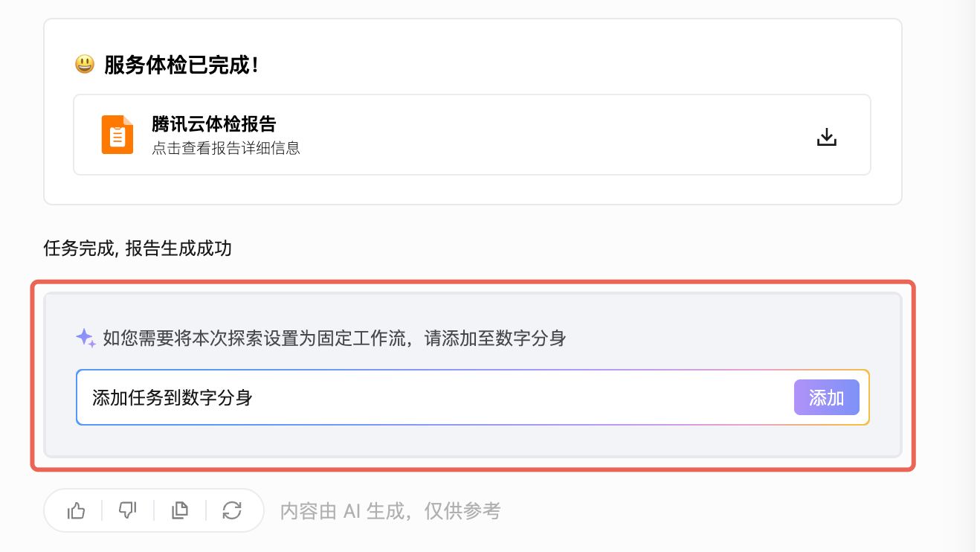
Task: Click the 服务体检已完成 heading
Action: pos(182,65)
